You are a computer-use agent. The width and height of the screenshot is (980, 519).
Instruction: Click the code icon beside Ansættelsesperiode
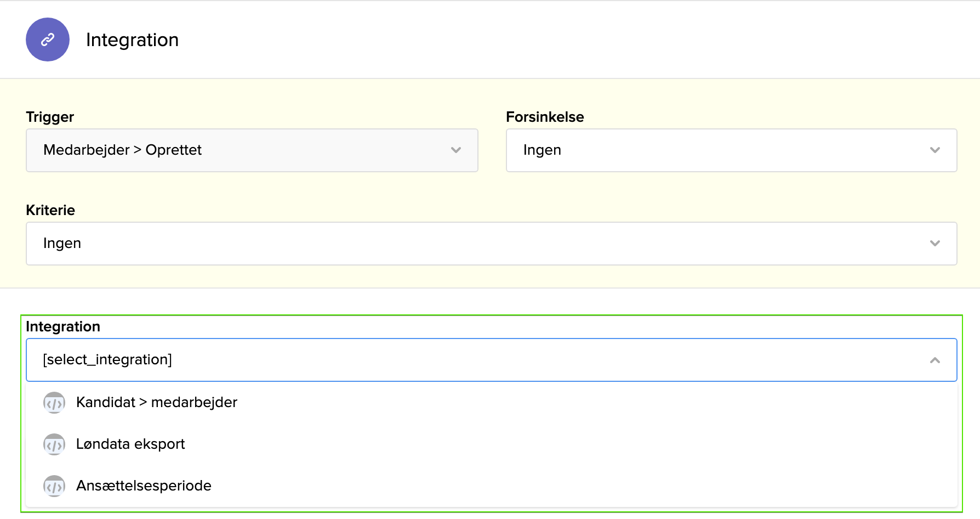point(54,486)
